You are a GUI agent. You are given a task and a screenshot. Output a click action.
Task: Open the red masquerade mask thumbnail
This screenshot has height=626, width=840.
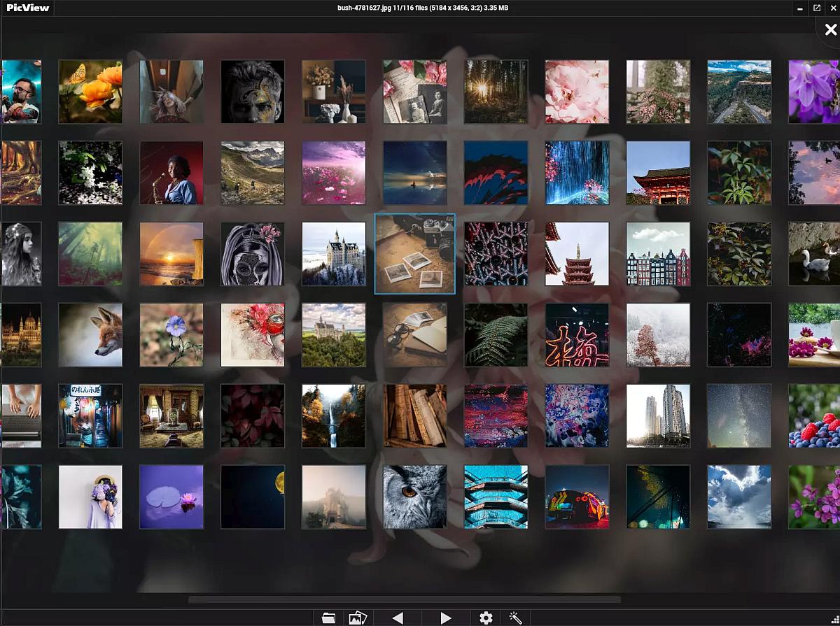coord(253,335)
